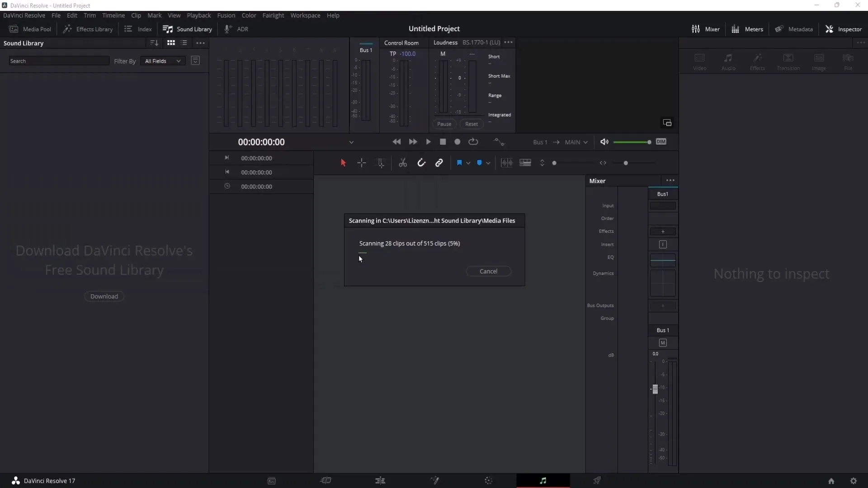Click the Flag marker icon in toolbar

[460, 163]
